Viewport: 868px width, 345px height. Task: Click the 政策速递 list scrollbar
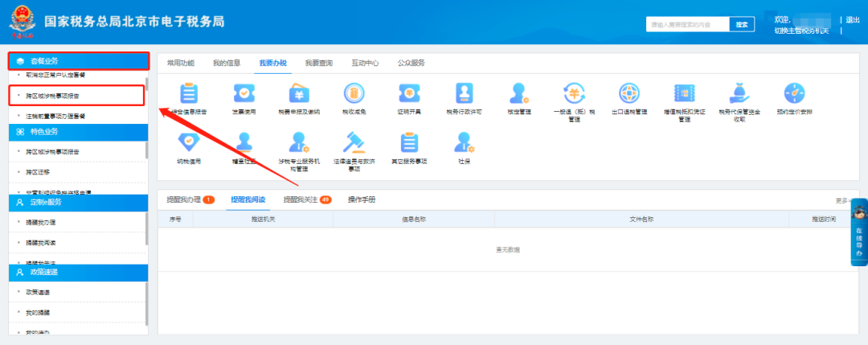tap(147, 303)
